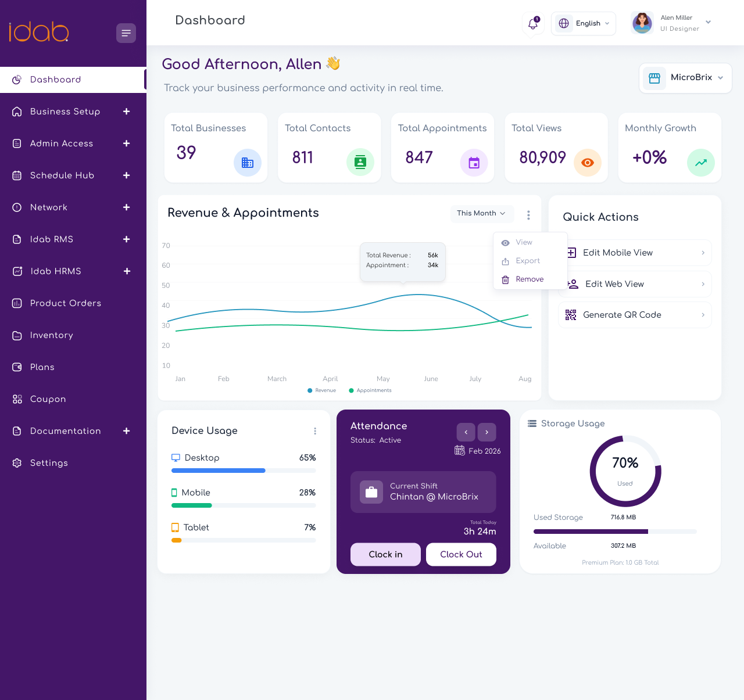Open the Device Usage three-dot options
This screenshot has width=744, height=700.
(315, 431)
